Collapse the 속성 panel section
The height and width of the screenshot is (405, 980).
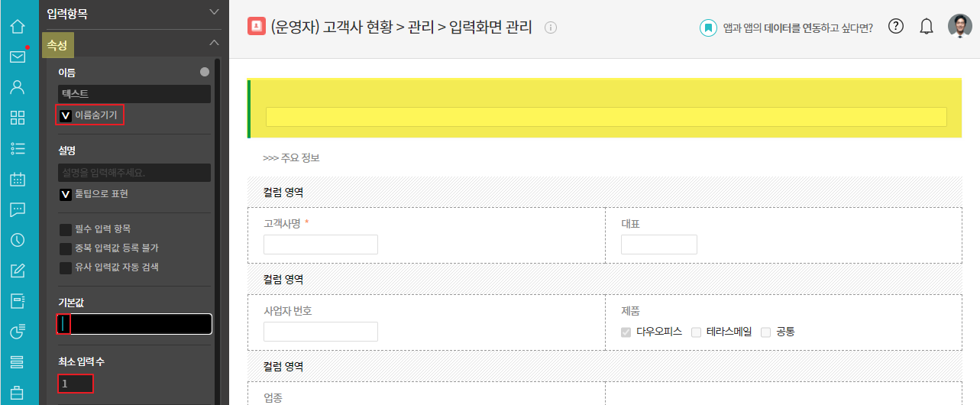tap(214, 44)
